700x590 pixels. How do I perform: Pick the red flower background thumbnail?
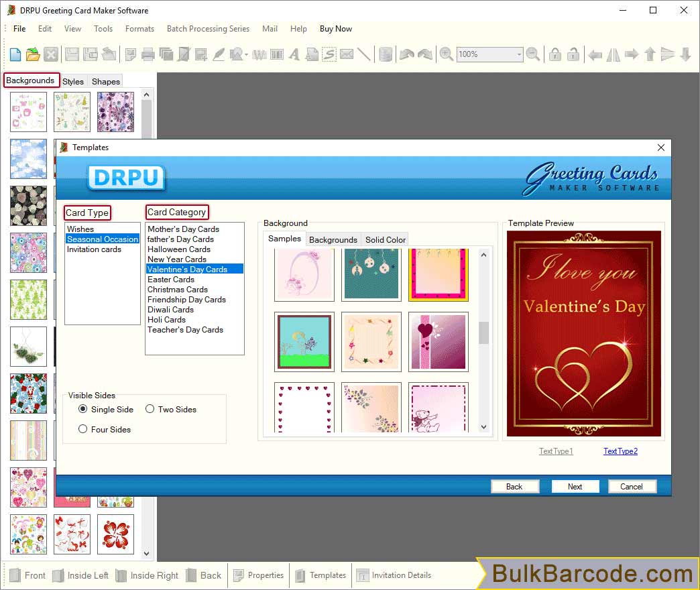tap(115, 534)
